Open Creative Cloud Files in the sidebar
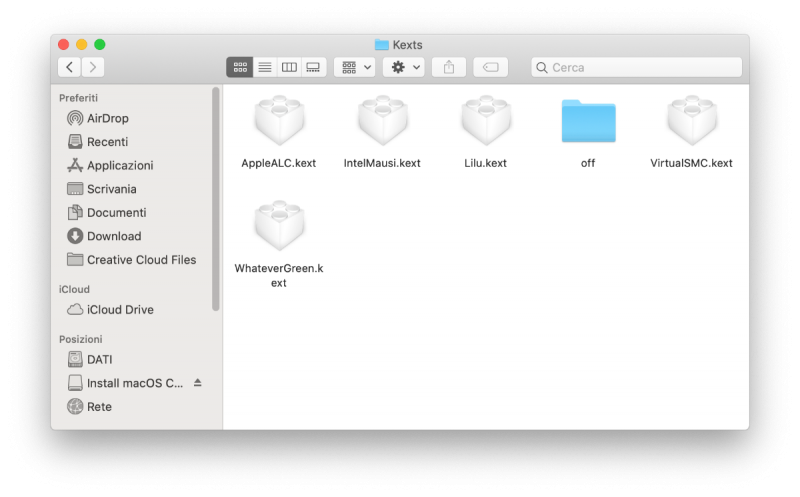The image size is (800, 497). coord(135,260)
